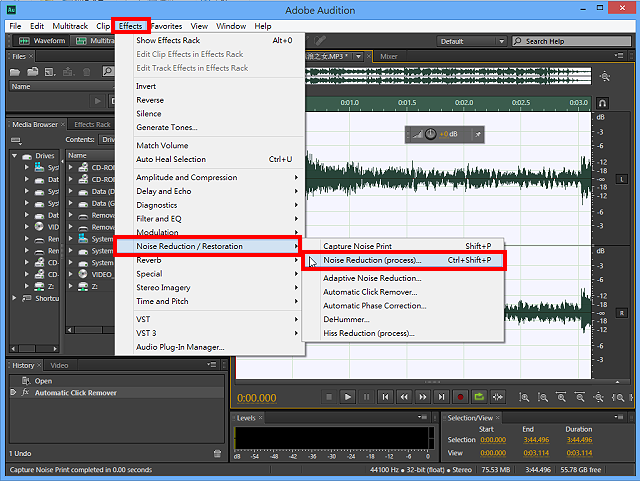
Task: Click Automatic Click Remover history entry
Action: 117,393
